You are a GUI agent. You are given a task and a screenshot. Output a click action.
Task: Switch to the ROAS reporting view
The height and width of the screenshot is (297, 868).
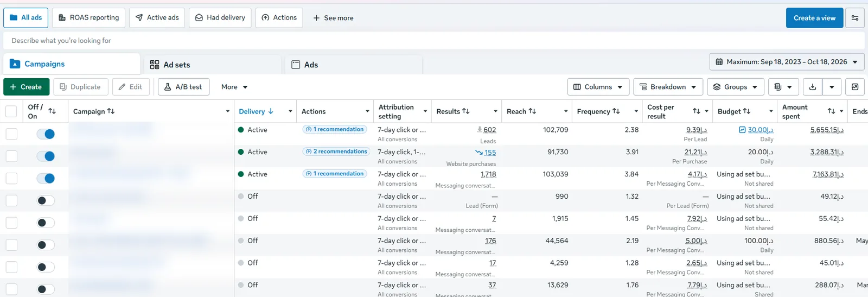pos(89,18)
